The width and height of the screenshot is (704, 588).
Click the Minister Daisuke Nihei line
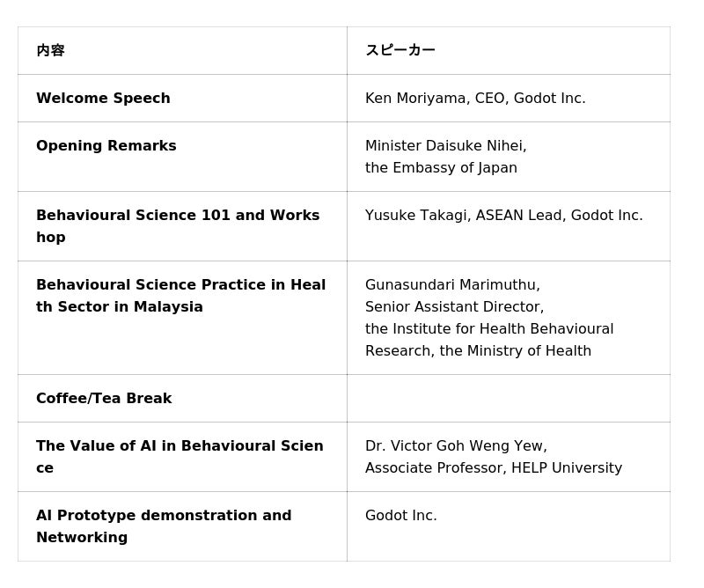(x=445, y=146)
